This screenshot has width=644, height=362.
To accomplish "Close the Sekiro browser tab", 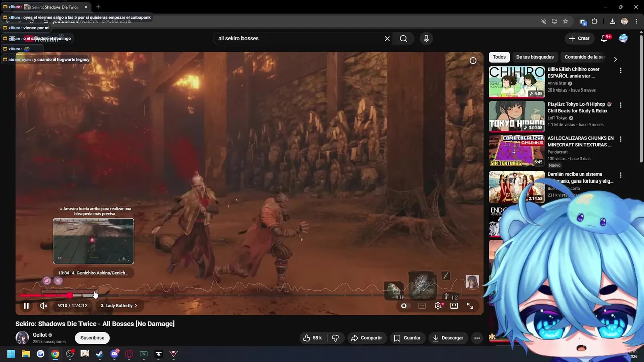I will coord(86,7).
